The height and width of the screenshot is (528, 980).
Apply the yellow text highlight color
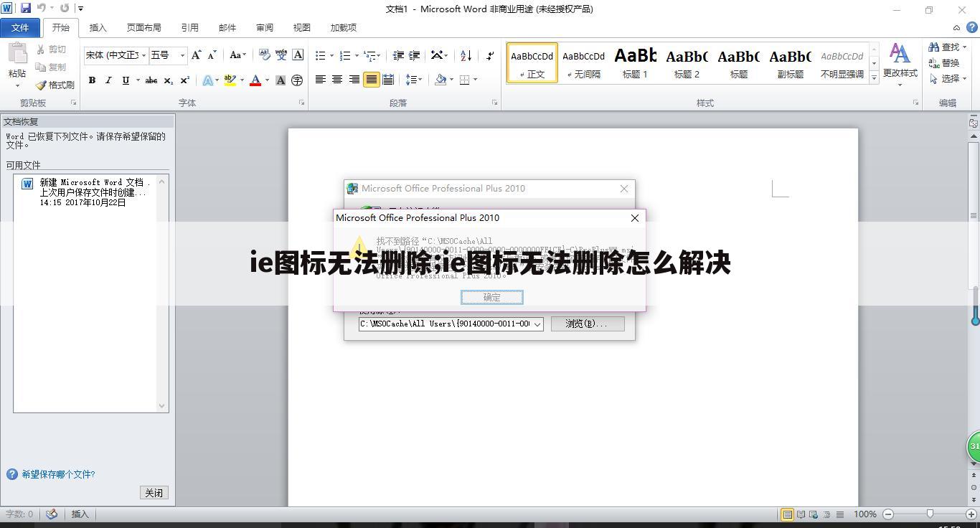[x=230, y=80]
